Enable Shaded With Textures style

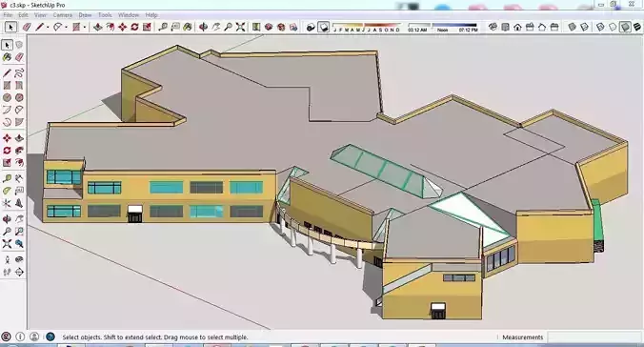pos(637,27)
